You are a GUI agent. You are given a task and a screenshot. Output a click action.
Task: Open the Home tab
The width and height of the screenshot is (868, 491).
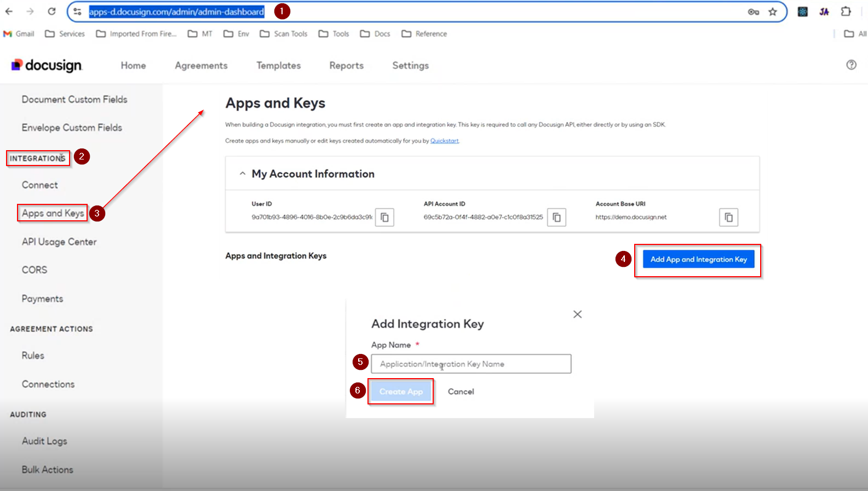point(134,65)
